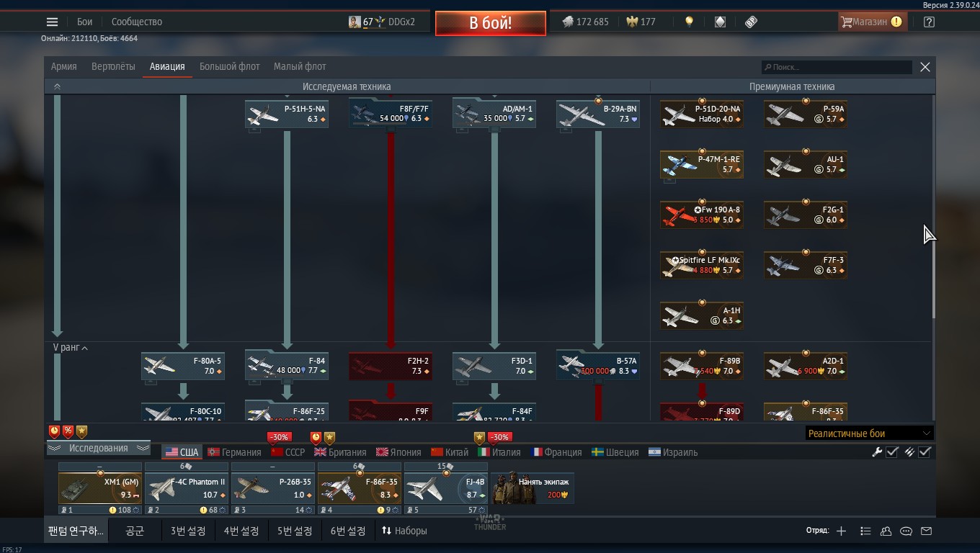This screenshot has width=980, height=553.
Task: Click the Silver Lions balance 172 685
Action: [585, 22]
